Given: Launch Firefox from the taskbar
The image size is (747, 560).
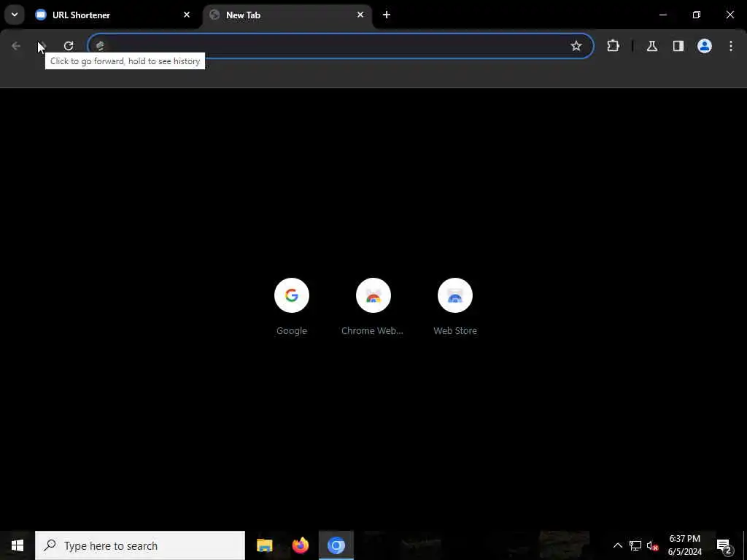Looking at the screenshot, I should click(x=301, y=545).
